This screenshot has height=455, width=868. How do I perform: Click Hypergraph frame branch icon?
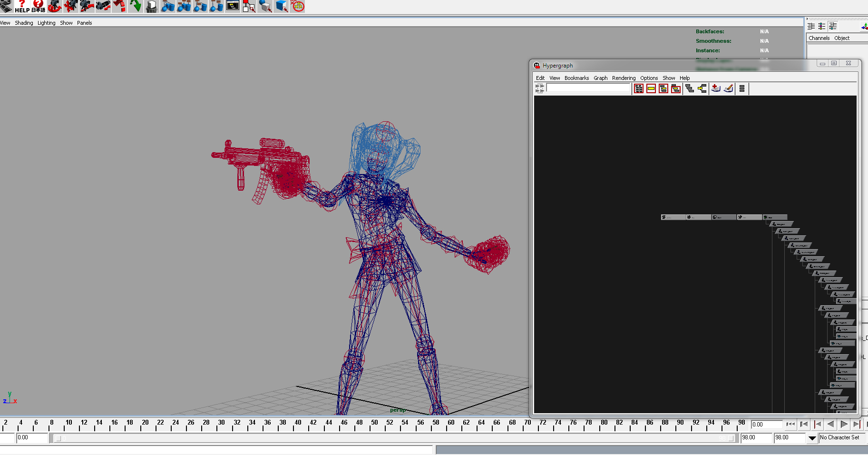point(676,88)
